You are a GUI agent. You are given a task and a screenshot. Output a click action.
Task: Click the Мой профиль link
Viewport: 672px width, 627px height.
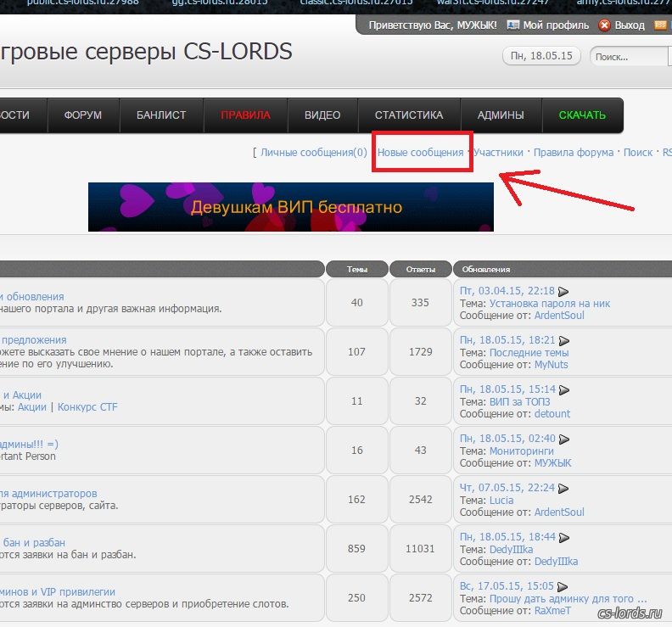click(556, 25)
